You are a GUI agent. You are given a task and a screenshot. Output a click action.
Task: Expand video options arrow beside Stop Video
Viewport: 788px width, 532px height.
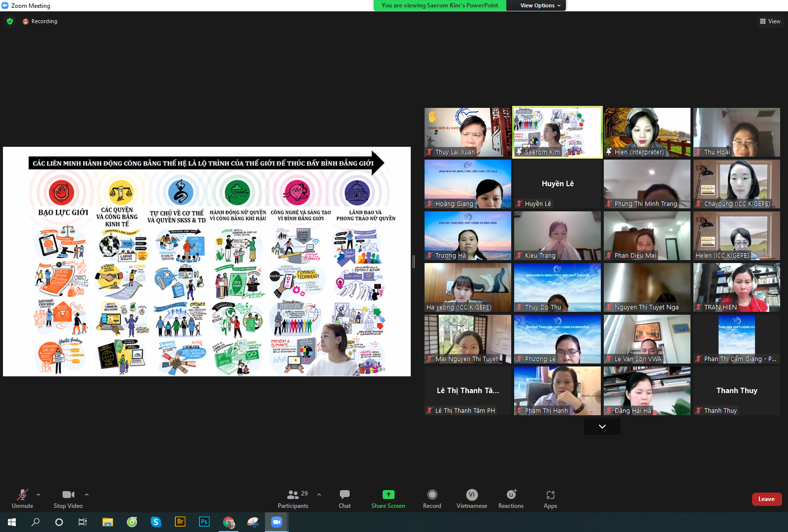point(87,495)
